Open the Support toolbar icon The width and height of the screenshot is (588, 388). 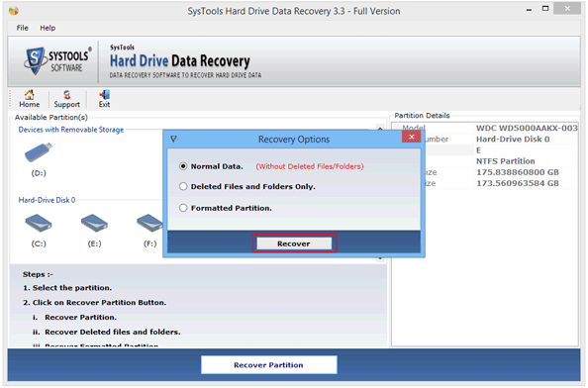click(x=66, y=99)
